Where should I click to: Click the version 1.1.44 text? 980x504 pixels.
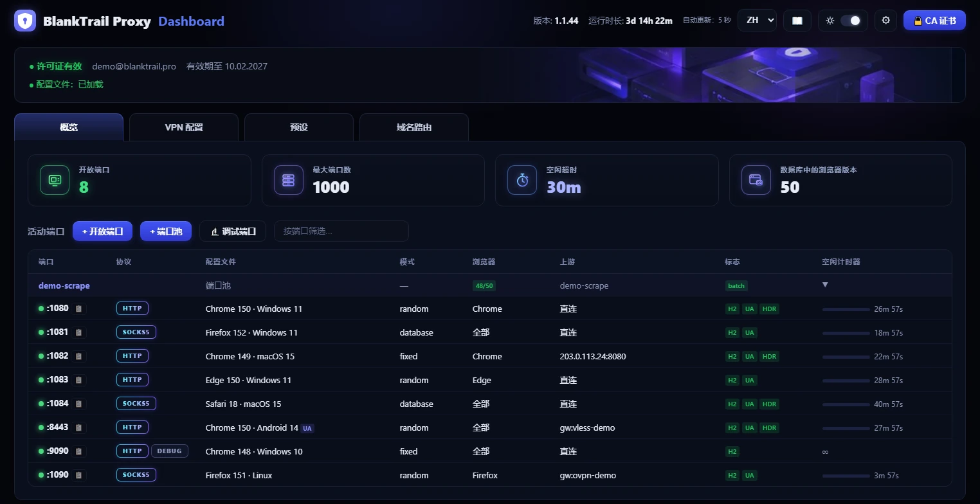(x=566, y=21)
